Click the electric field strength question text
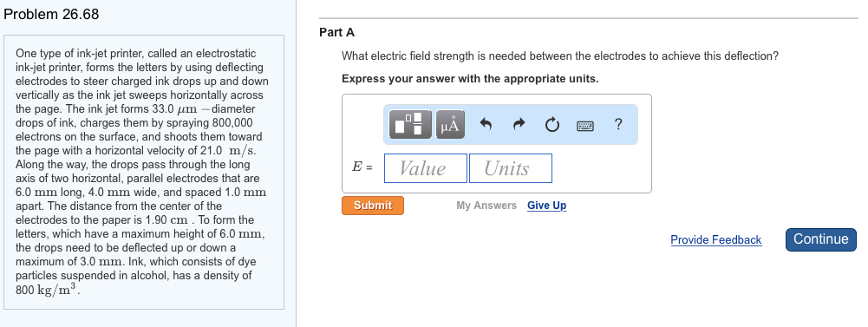Image resolution: width=868 pixels, height=327 pixels. (x=559, y=56)
